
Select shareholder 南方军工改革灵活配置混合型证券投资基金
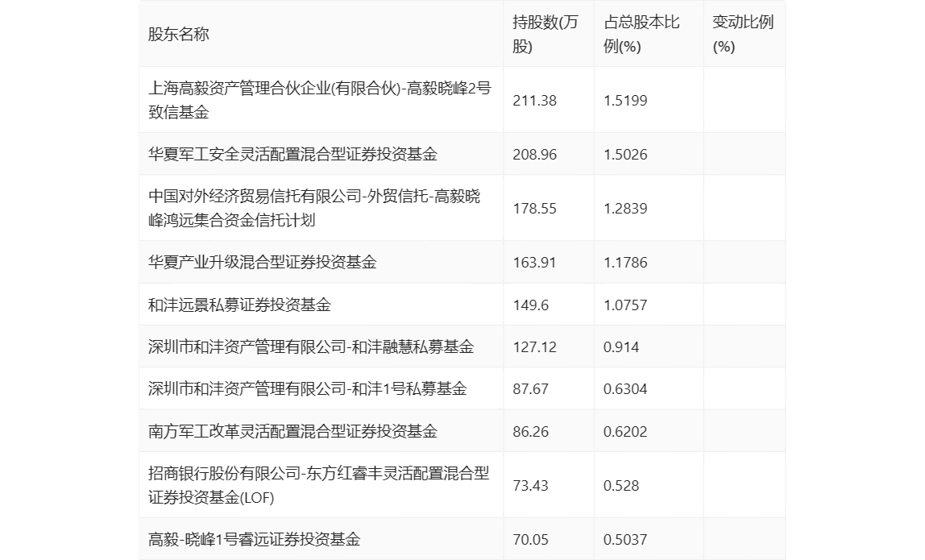point(292,431)
